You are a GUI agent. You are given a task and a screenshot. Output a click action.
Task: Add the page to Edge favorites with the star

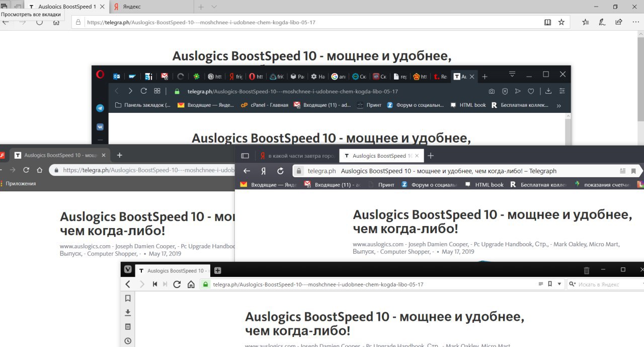pyautogui.click(x=561, y=22)
